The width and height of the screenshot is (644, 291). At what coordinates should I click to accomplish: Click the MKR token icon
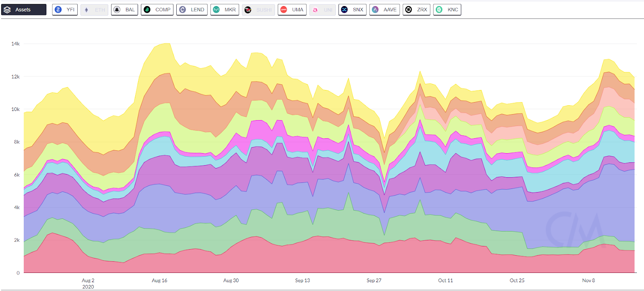point(217,10)
